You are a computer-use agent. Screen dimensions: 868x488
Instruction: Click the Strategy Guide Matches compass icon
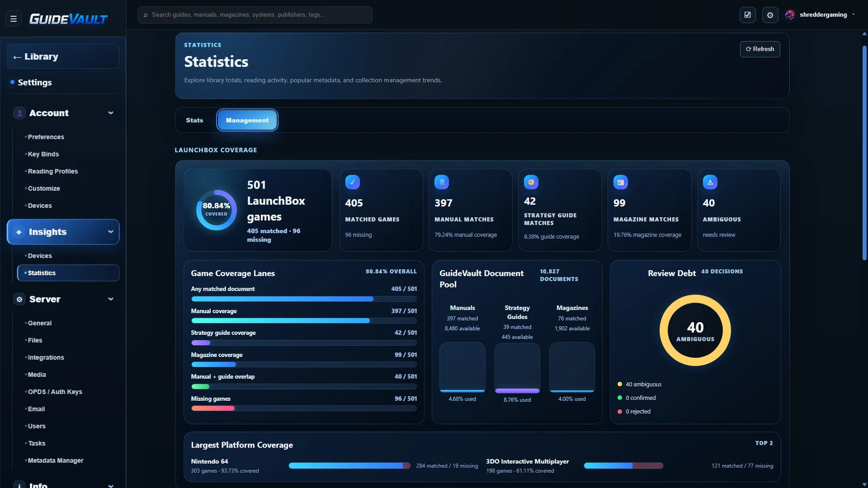click(531, 182)
